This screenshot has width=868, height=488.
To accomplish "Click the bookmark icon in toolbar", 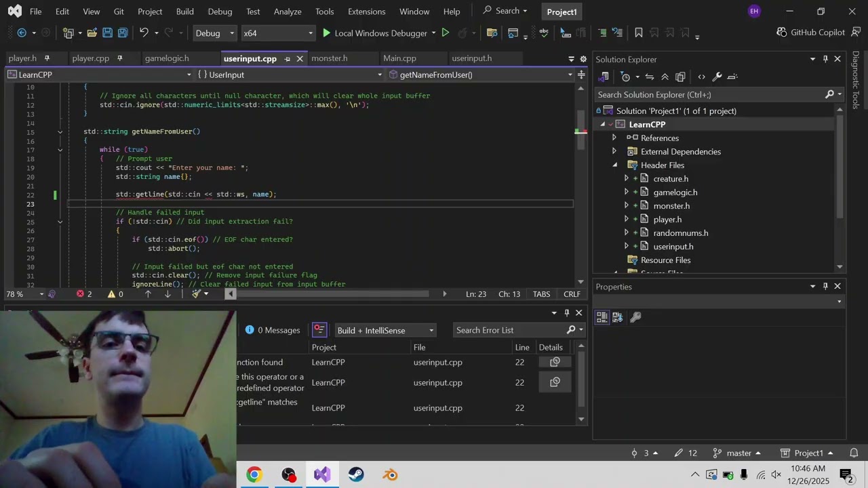I will [638, 33].
